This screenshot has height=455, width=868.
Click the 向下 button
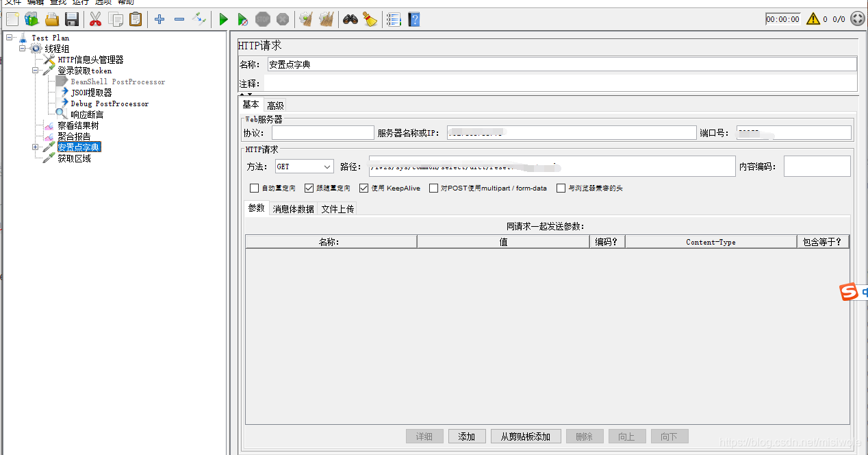pyautogui.click(x=669, y=436)
